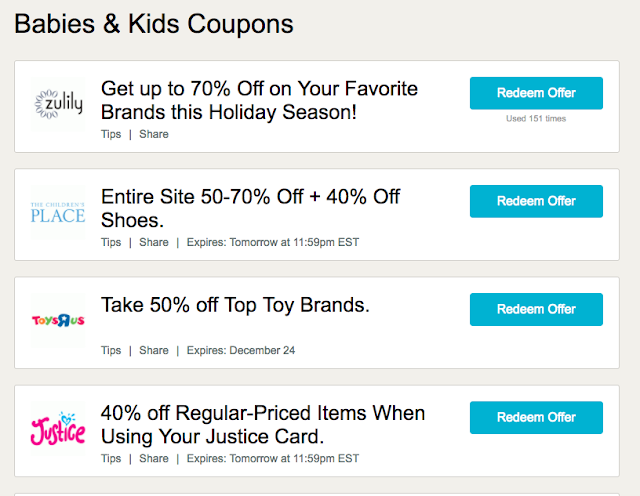Share the Toys R Us coupon
640x496 pixels.
(x=154, y=350)
